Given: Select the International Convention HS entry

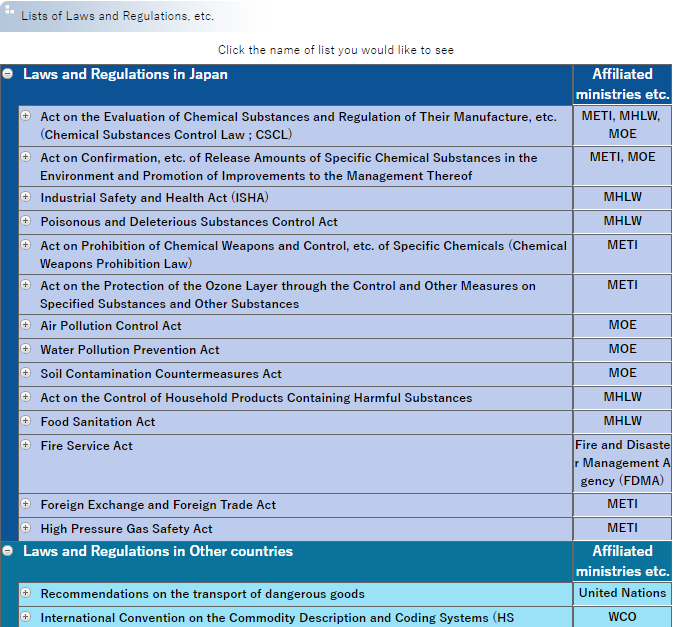Looking at the screenshot, I should pos(277,618).
